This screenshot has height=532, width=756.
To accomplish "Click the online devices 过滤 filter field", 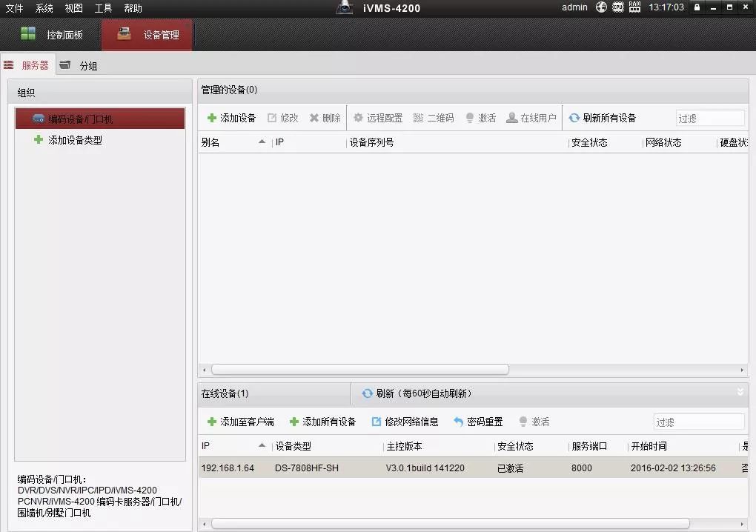I will click(x=699, y=422).
